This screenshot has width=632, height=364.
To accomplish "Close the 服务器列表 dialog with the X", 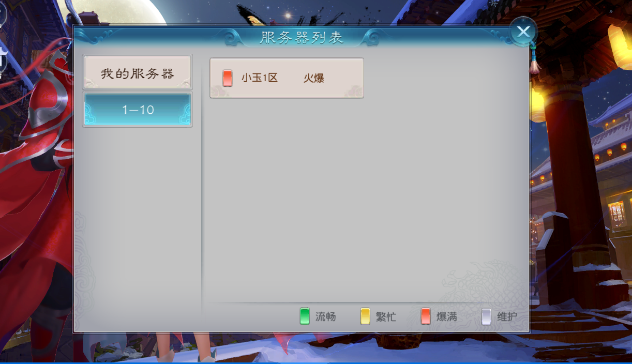I will 523,32.
